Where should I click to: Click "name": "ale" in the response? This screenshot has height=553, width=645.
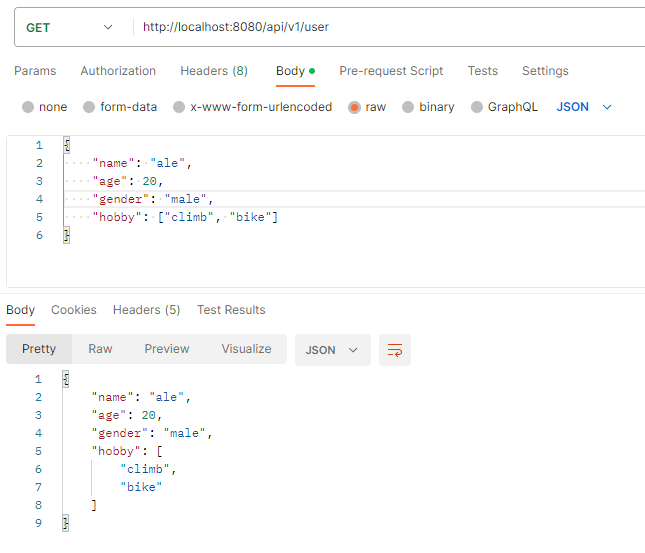(141, 397)
